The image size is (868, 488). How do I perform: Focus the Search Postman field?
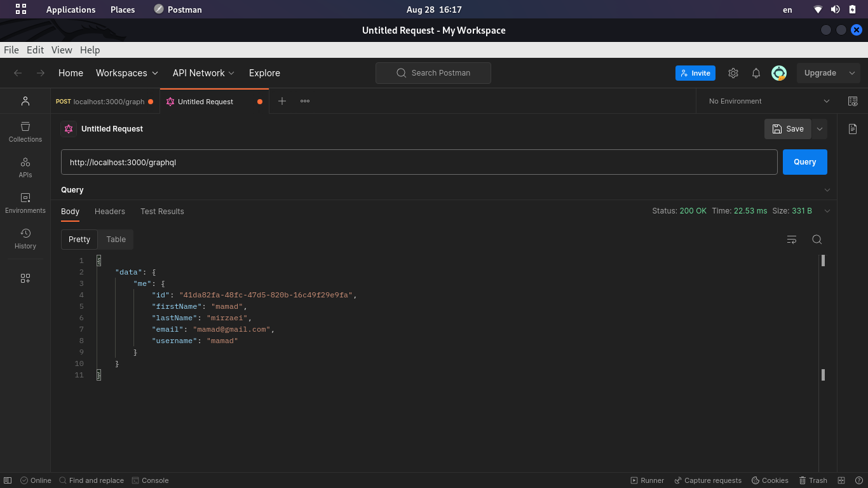pyautogui.click(x=433, y=73)
